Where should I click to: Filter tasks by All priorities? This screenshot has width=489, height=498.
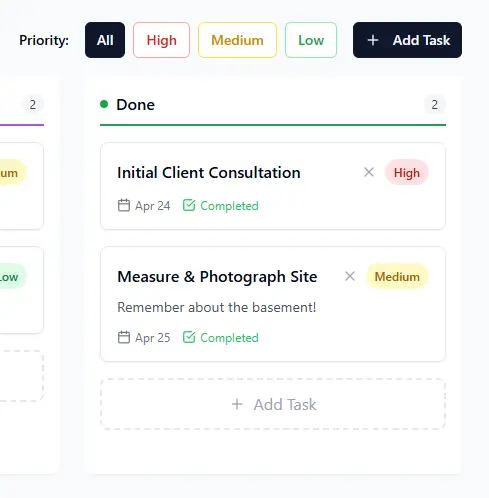point(105,40)
